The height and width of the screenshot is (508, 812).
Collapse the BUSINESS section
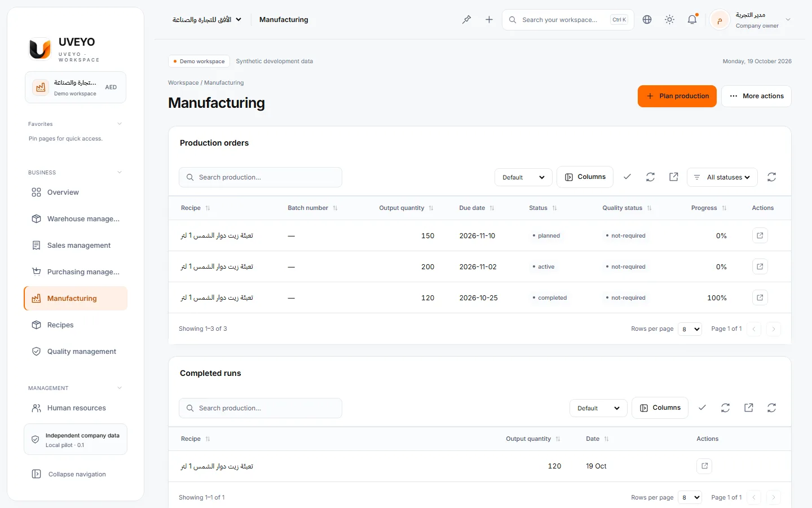pos(119,172)
